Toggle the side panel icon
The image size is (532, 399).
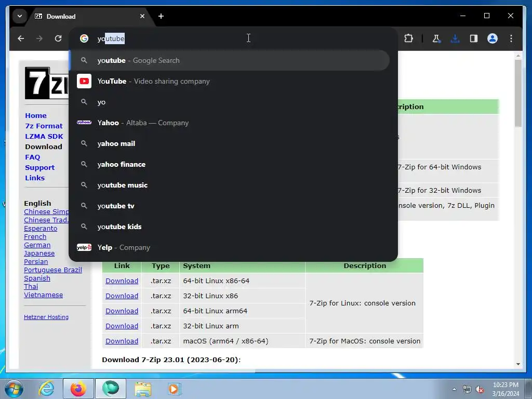click(x=474, y=38)
